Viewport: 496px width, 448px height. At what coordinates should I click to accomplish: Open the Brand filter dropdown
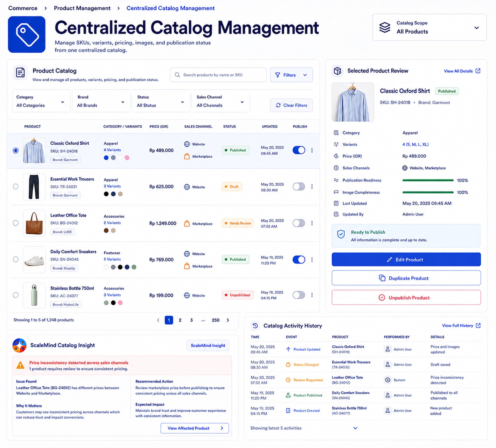(x=101, y=101)
